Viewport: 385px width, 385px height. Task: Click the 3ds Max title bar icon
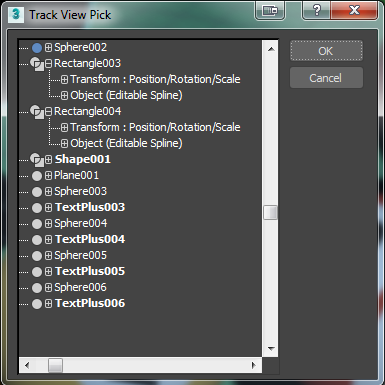(16, 14)
